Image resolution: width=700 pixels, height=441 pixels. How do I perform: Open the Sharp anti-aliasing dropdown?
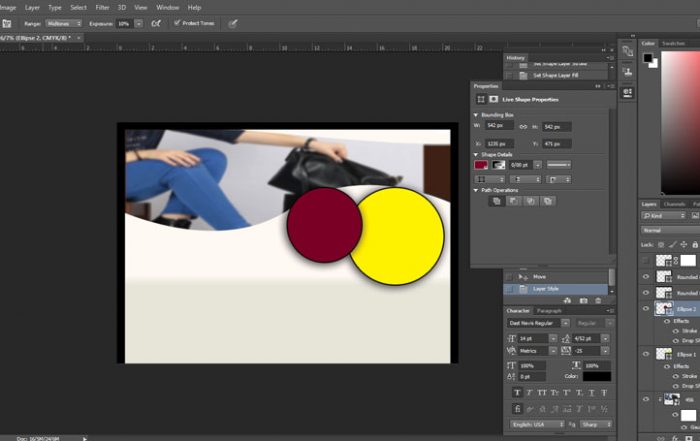click(596, 424)
